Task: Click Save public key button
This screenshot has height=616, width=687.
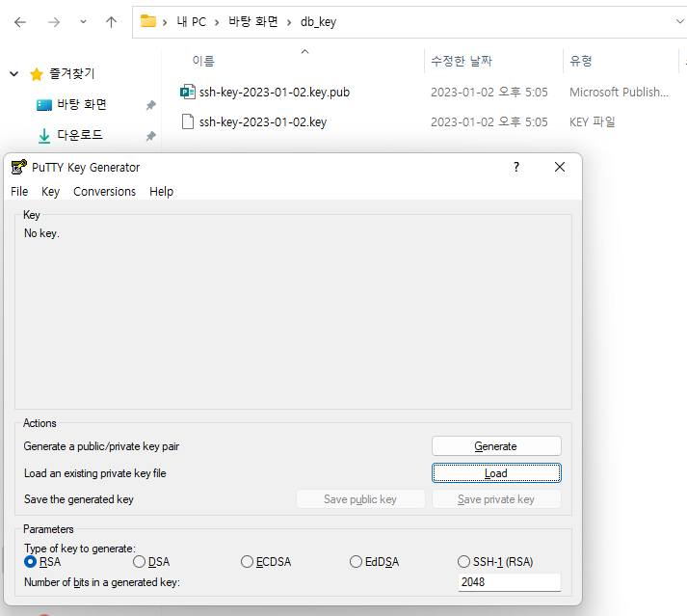Action: click(x=360, y=499)
